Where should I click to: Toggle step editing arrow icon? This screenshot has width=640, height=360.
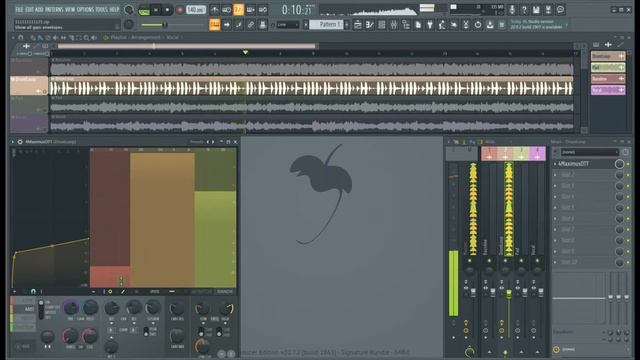227,25
